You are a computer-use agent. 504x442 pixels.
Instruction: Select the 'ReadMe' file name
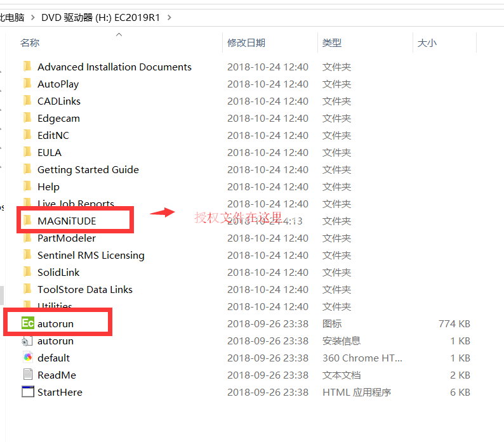[56, 375]
